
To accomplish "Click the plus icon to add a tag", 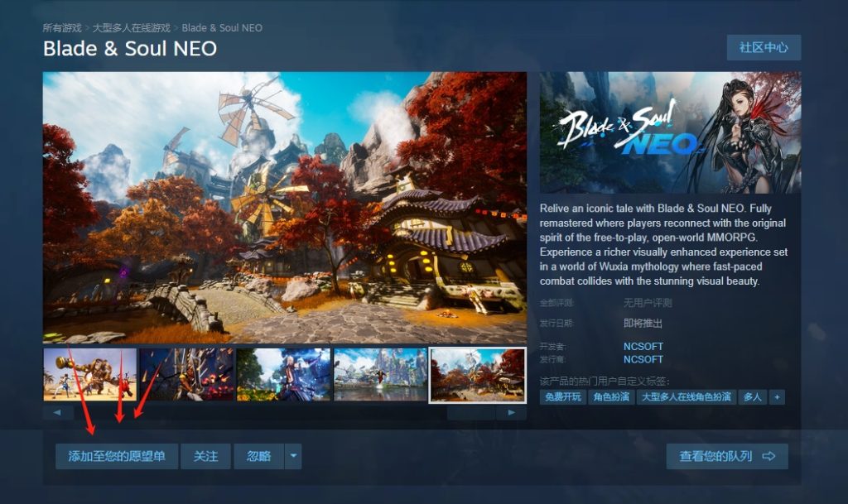I will click(777, 397).
